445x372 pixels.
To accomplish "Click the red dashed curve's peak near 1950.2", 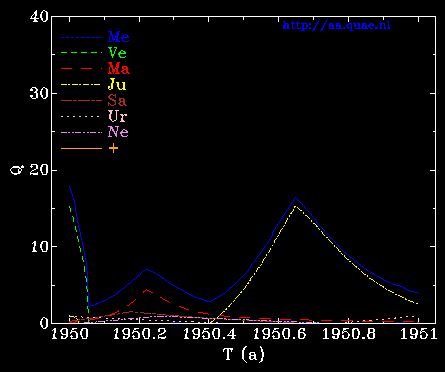I will 146,290.
